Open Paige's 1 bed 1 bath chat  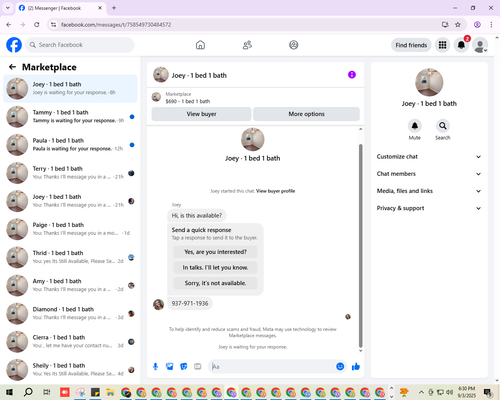click(70, 229)
